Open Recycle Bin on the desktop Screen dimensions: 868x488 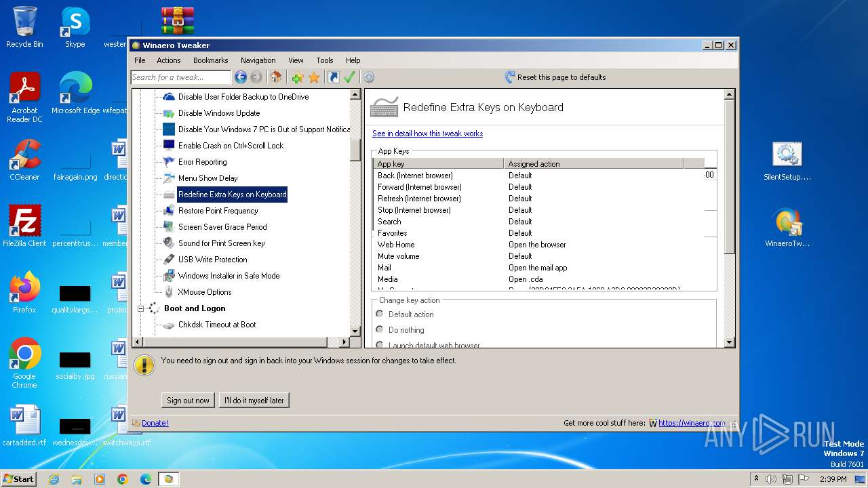coord(24,27)
